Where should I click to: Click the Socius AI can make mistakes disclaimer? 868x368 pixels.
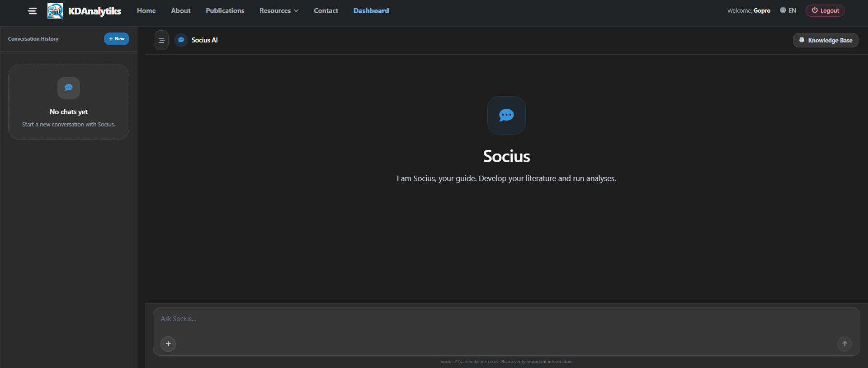click(506, 362)
